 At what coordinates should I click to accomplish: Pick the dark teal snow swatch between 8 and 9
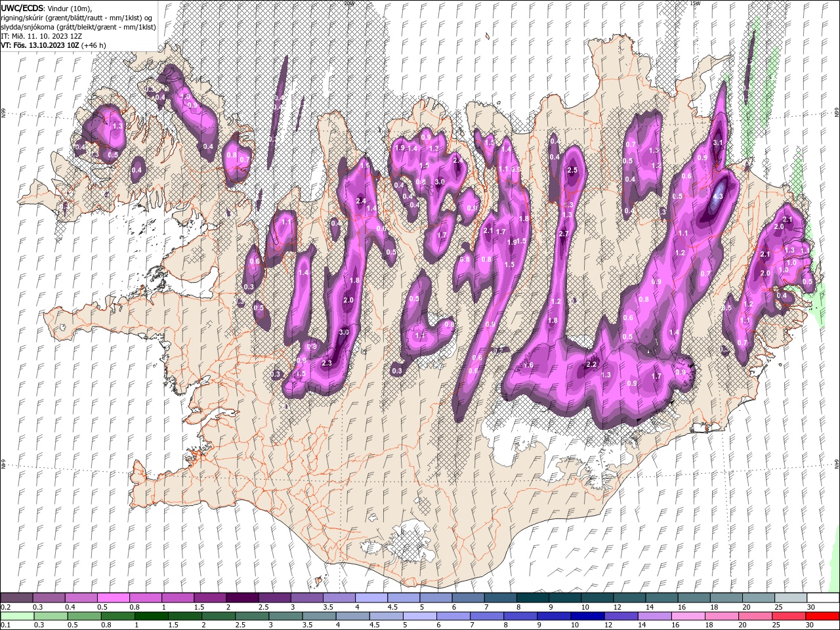[532, 598]
